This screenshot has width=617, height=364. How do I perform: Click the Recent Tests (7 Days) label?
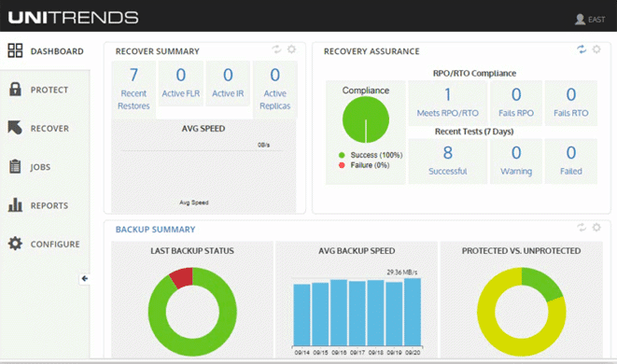474,132
